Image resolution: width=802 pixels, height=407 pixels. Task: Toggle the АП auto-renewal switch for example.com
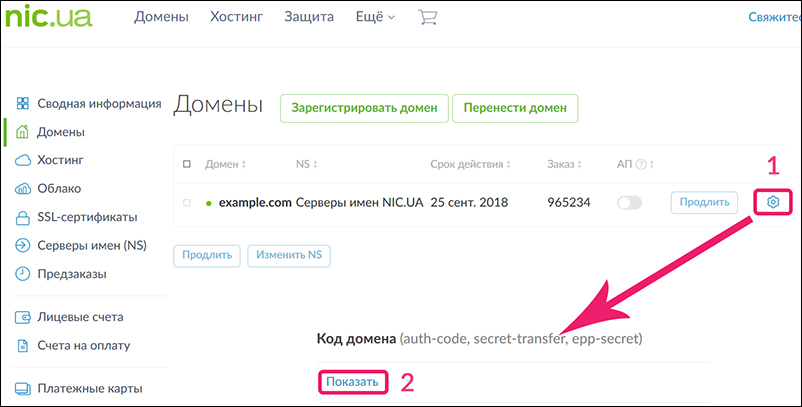[630, 203]
